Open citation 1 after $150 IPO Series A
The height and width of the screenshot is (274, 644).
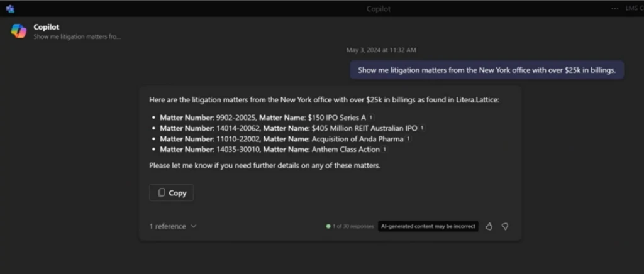pyautogui.click(x=371, y=118)
